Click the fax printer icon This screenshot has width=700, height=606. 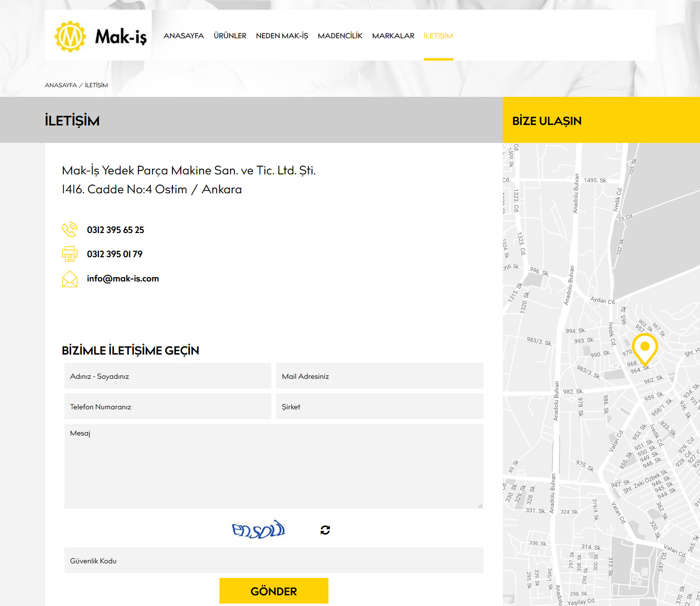pos(70,254)
